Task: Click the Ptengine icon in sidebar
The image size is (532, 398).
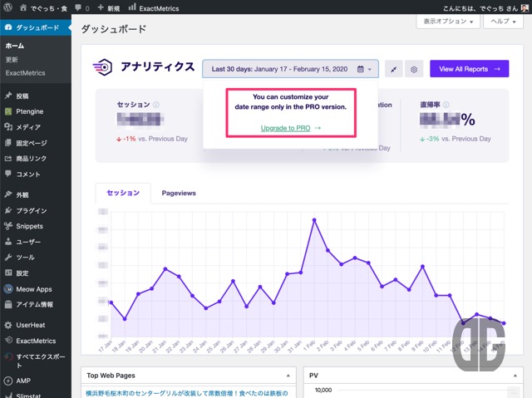Action: [8, 111]
